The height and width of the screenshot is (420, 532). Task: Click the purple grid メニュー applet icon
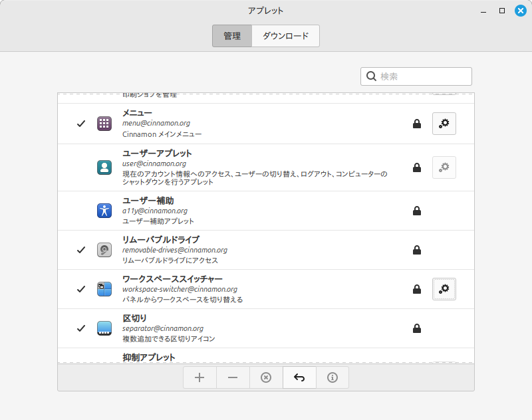click(x=104, y=124)
